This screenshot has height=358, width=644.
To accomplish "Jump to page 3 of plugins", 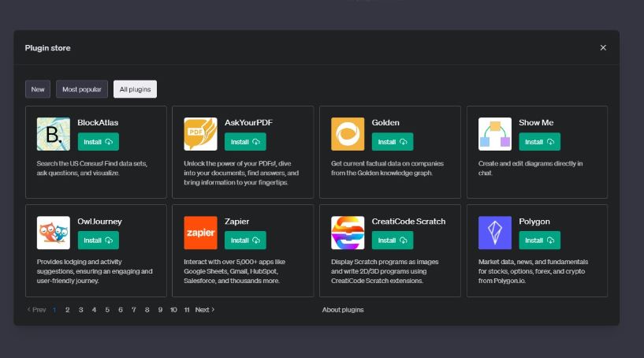I will tap(81, 309).
